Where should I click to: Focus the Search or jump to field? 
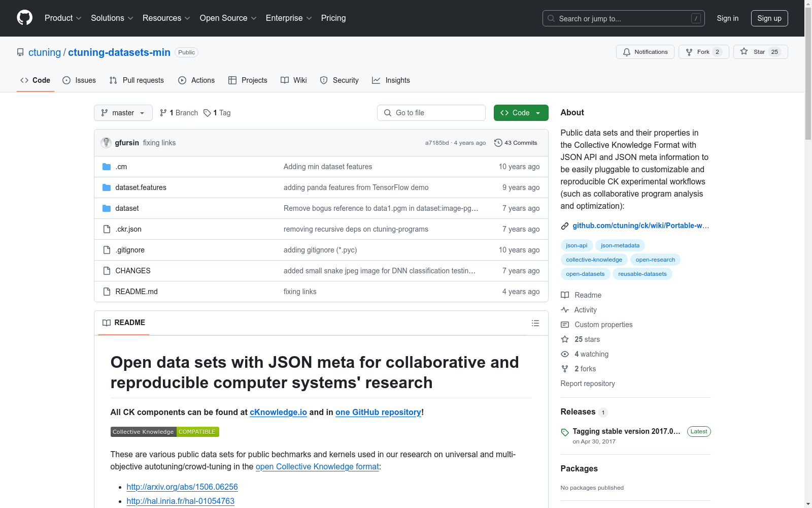click(624, 18)
